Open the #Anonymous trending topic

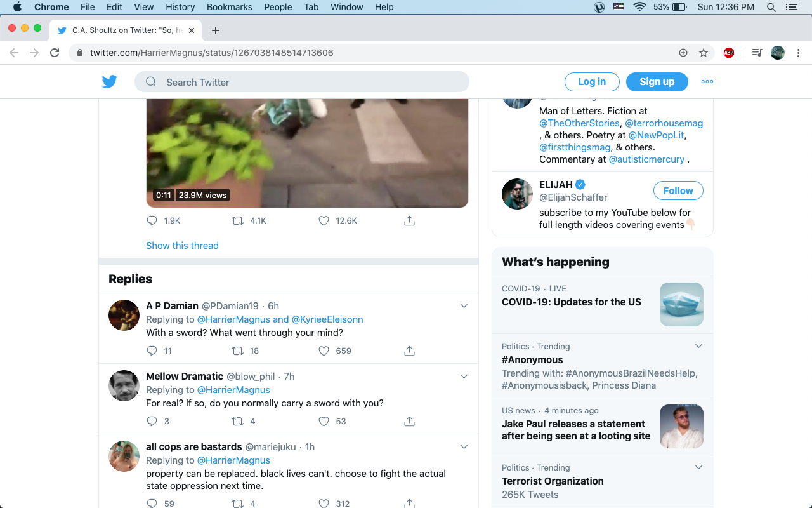pos(532,360)
